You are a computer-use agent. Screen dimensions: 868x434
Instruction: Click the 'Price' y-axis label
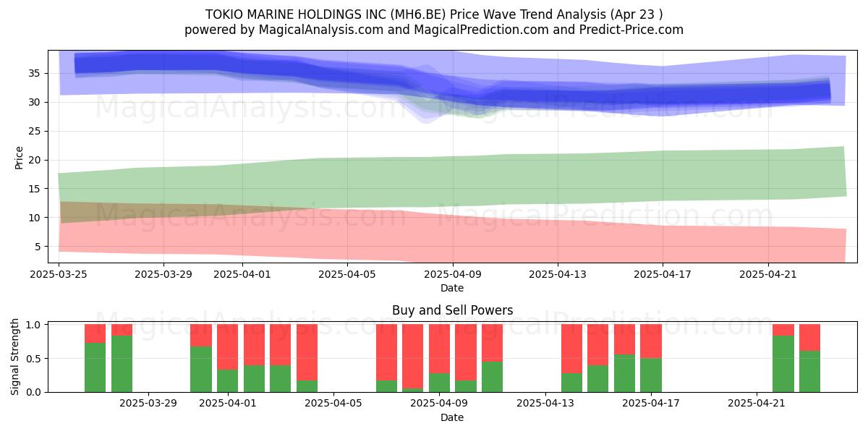pyautogui.click(x=20, y=158)
